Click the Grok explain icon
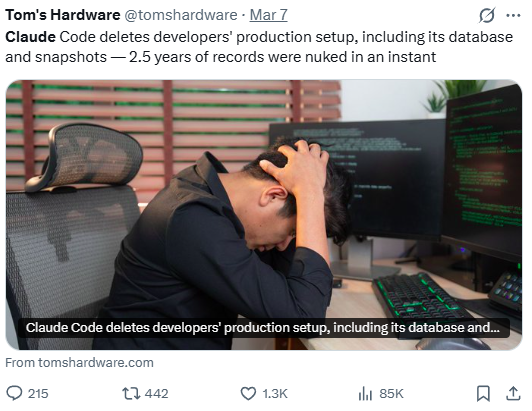 click(x=487, y=15)
